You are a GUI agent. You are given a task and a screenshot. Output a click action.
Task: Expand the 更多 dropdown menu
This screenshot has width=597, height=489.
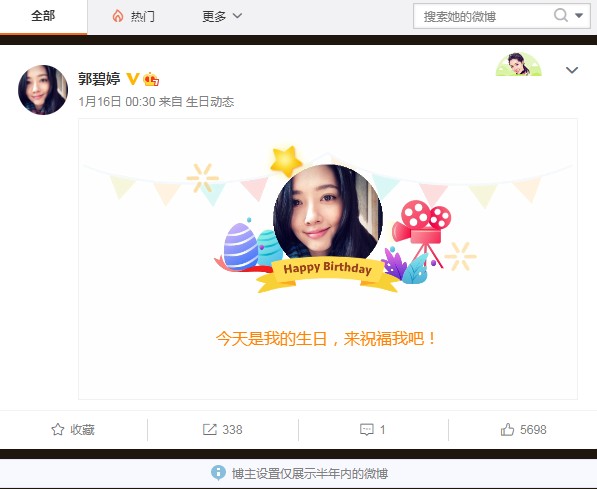point(222,16)
